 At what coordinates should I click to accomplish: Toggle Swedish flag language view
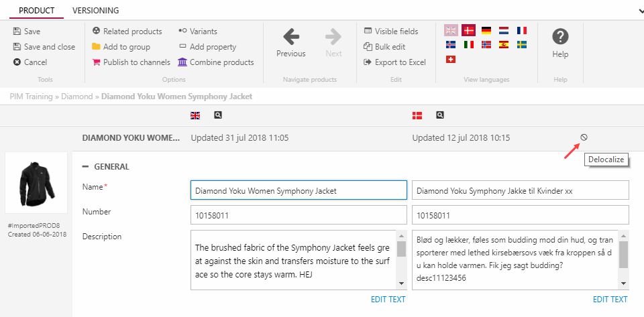(521, 44)
